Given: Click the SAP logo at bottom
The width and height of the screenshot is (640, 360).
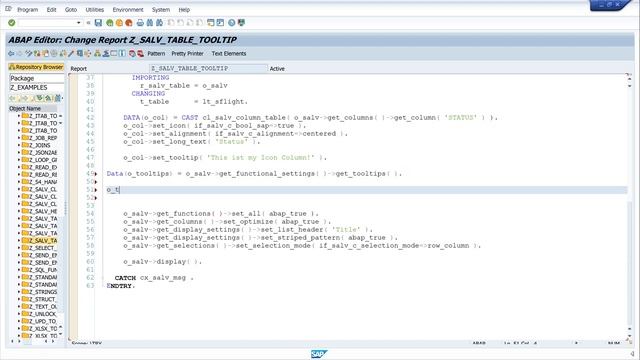Looking at the screenshot, I should coord(319,354).
